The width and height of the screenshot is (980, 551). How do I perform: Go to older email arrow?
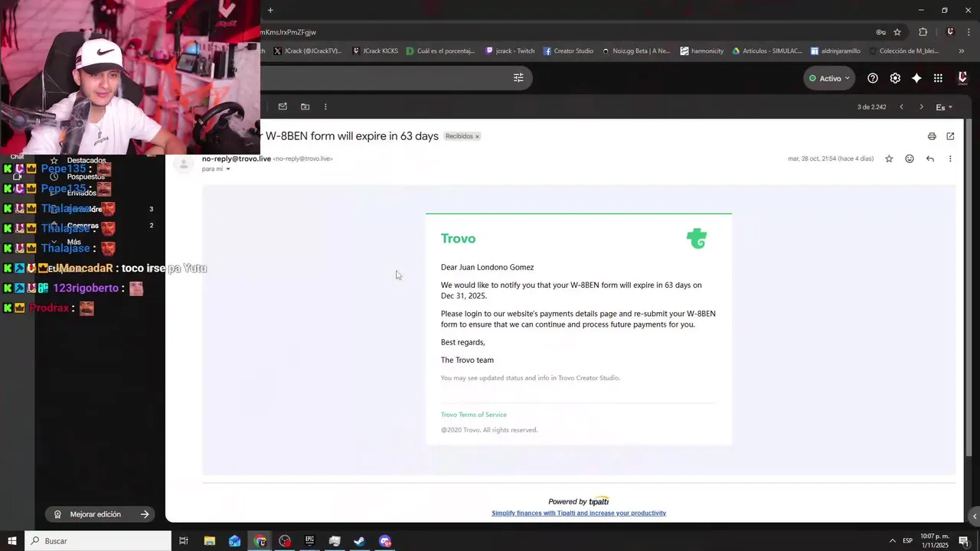[x=921, y=107]
